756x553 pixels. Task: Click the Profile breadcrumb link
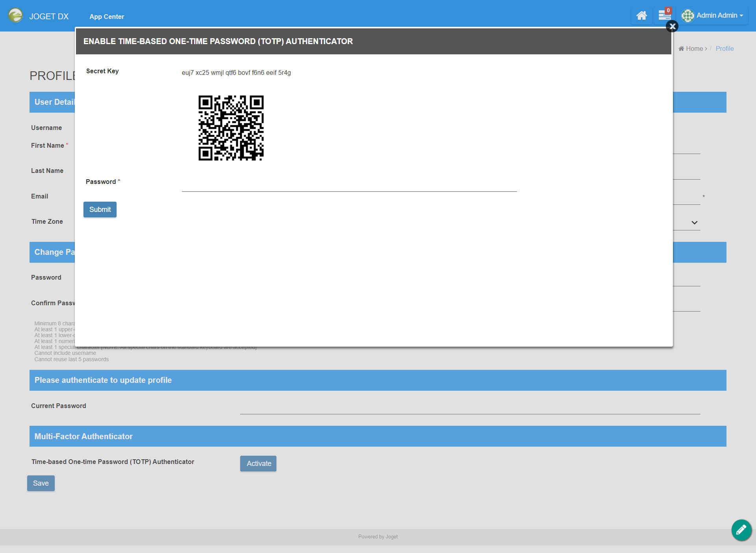724,48
